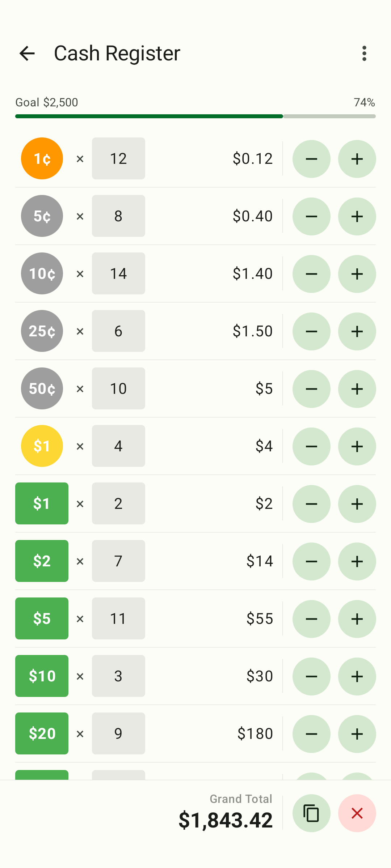Screen dimensions: 391x868
Task: Edit the 1¢ quantity field showing 12
Action: [118, 158]
